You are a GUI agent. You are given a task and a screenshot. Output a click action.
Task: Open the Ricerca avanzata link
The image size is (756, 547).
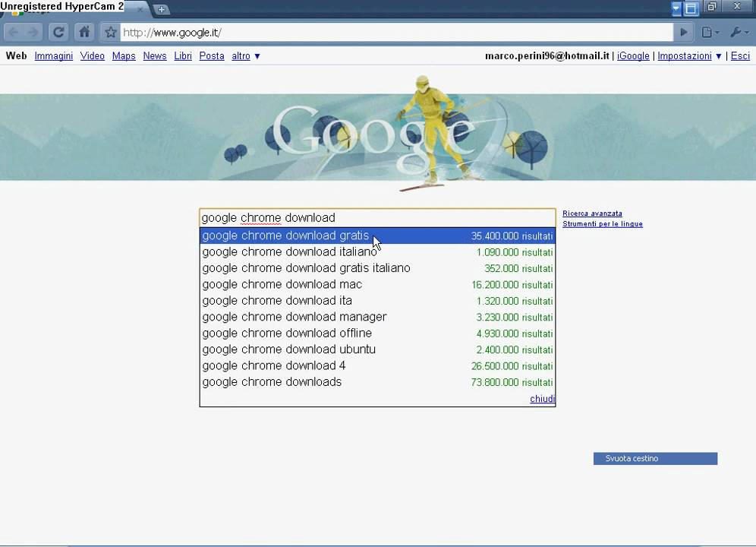tap(592, 213)
